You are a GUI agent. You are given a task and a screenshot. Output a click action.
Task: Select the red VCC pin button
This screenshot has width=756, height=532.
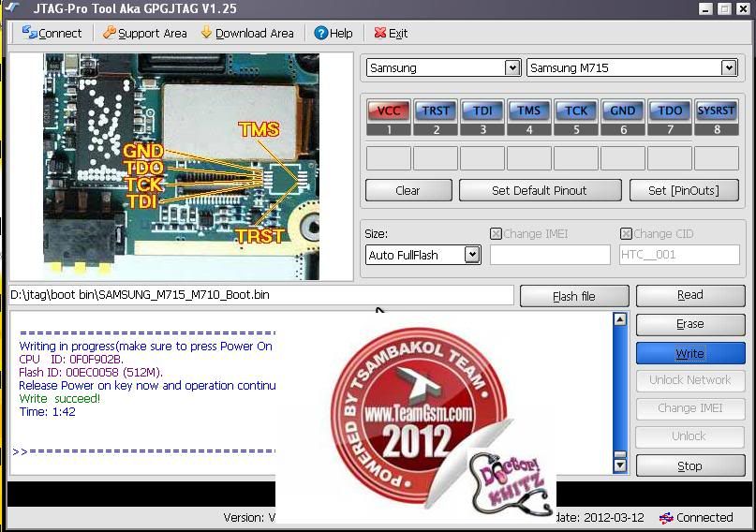click(389, 111)
